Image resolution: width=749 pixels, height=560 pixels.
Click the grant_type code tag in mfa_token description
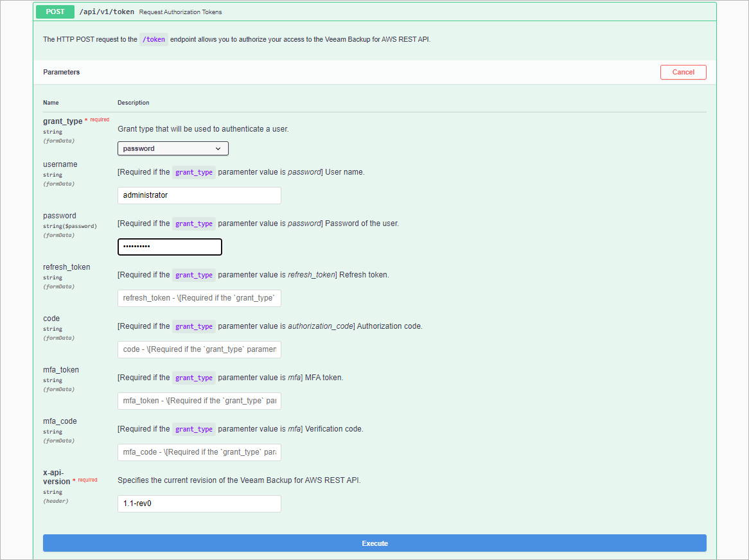[x=194, y=378]
